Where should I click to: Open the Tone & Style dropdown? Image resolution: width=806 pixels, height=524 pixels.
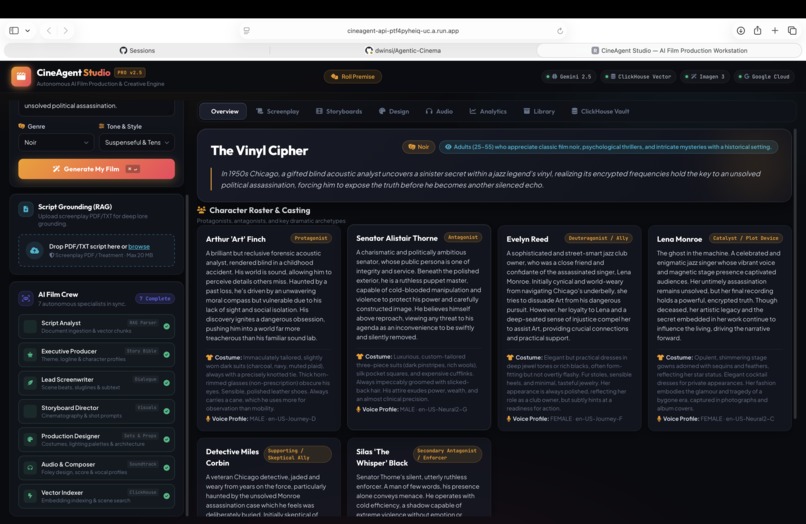[137, 142]
